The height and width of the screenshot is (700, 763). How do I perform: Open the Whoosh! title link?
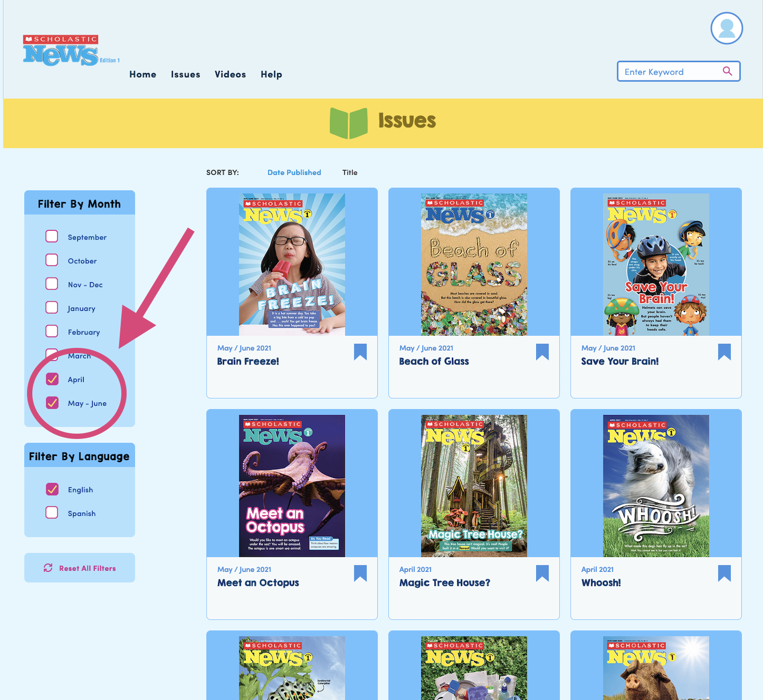click(x=601, y=583)
